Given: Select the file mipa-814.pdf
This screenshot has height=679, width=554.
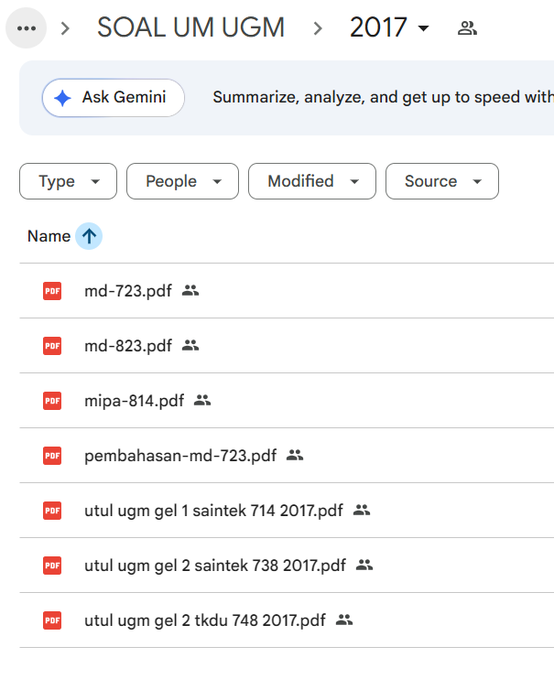Looking at the screenshot, I should pos(134,401).
